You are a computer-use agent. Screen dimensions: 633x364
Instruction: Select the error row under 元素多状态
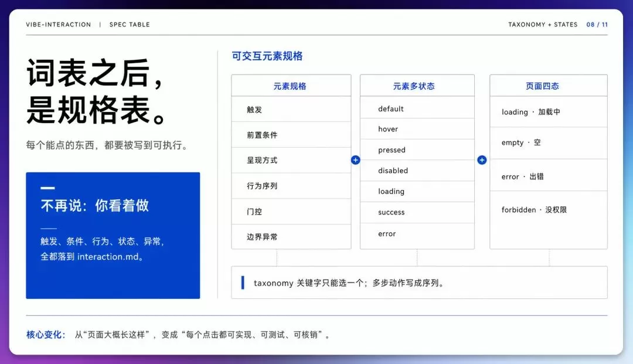point(417,236)
